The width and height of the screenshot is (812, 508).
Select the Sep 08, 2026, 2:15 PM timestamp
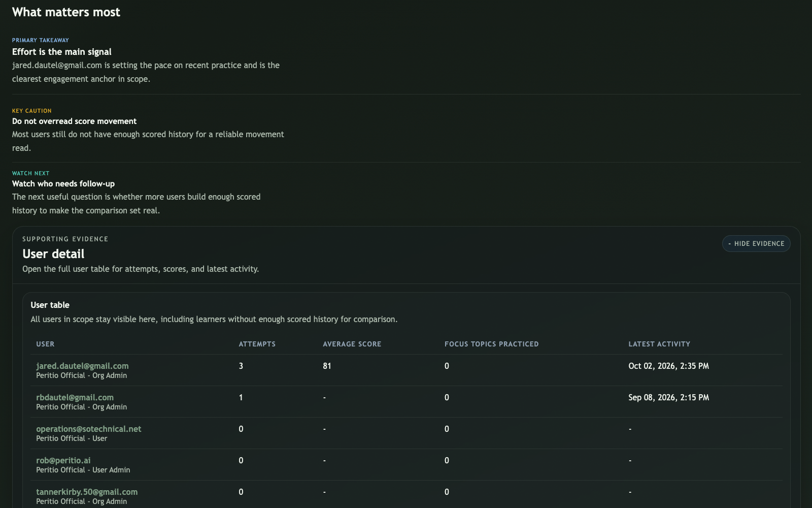tap(668, 397)
